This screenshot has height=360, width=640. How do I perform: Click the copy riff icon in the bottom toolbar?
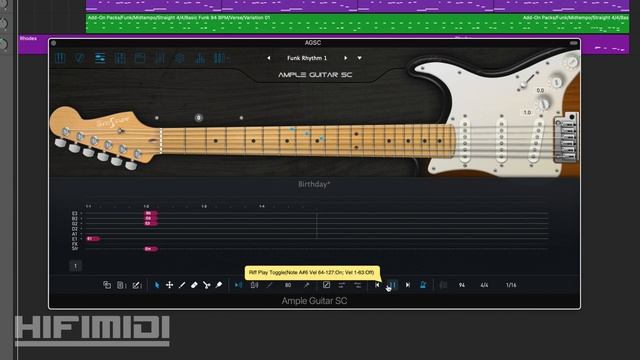[107, 285]
